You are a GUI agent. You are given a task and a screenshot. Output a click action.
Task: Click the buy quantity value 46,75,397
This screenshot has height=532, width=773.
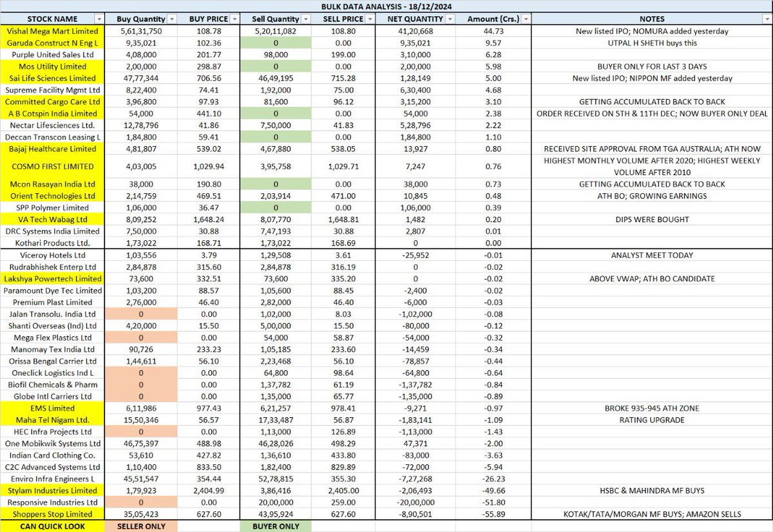(x=140, y=444)
